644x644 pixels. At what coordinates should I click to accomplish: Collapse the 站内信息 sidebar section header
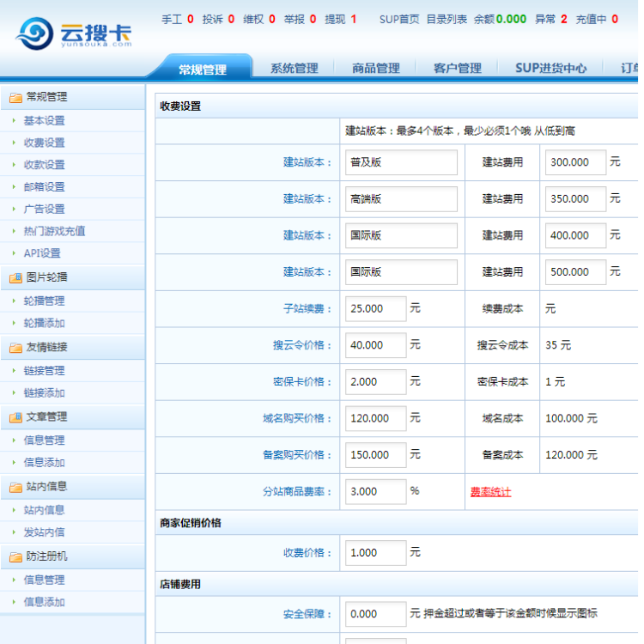tap(73, 487)
